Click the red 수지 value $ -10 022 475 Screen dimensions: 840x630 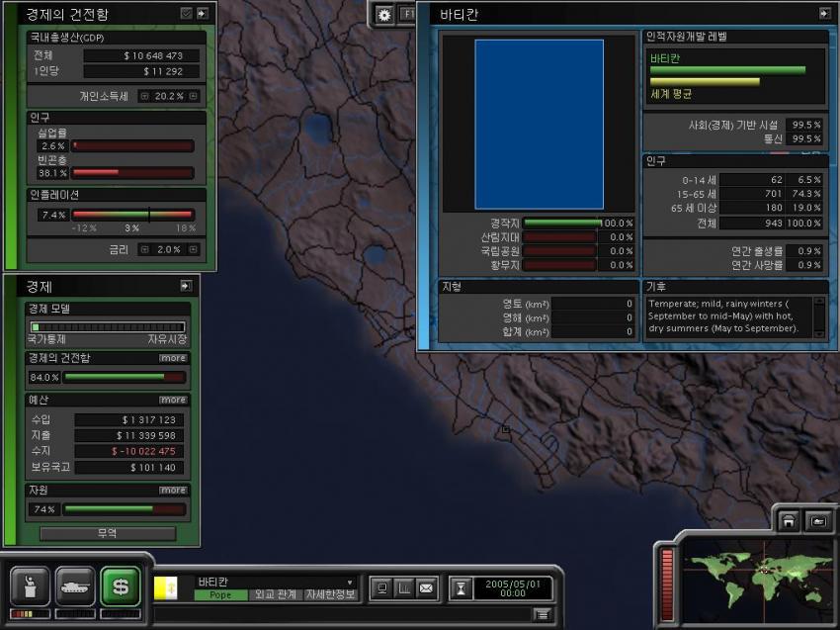click(128, 451)
